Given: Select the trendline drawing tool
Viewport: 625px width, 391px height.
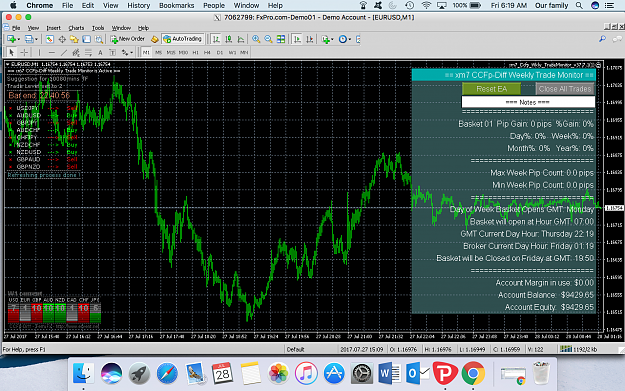Looking at the screenshot, I should pyautogui.click(x=64, y=52).
